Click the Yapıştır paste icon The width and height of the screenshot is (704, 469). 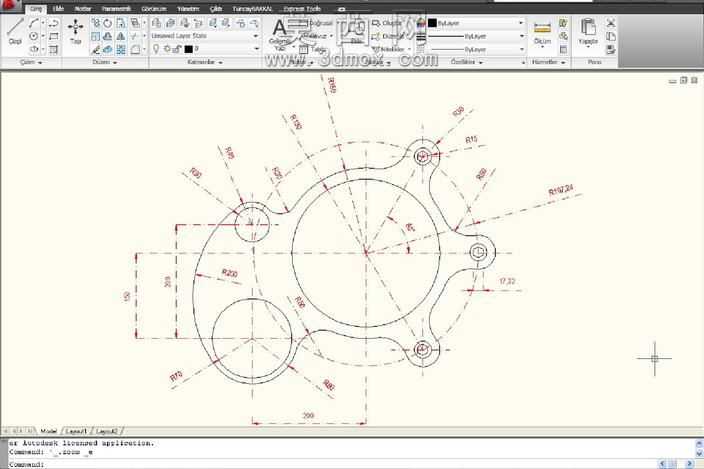588,31
